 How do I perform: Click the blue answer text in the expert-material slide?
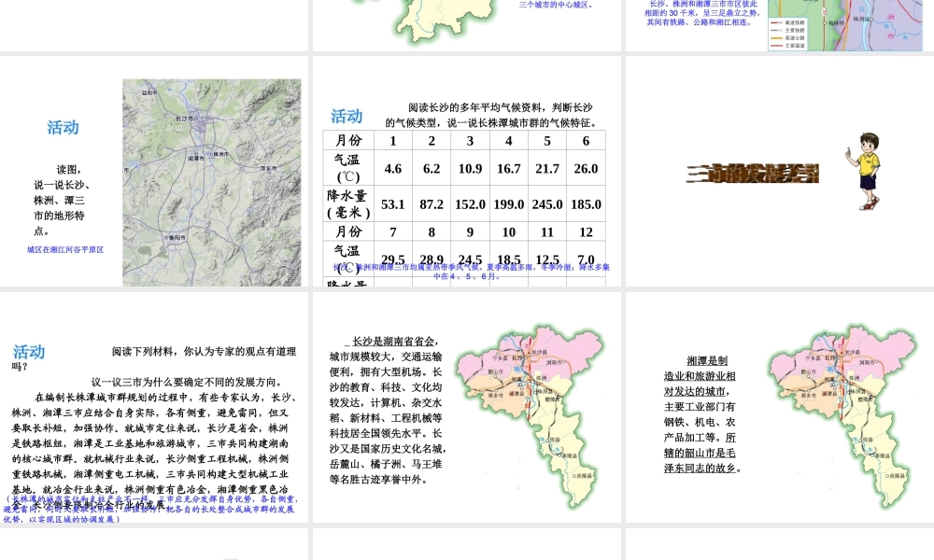tap(149, 510)
